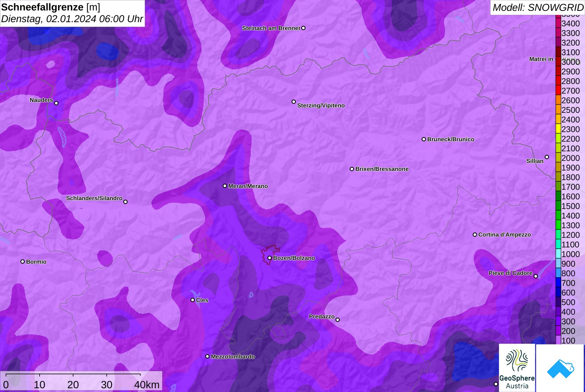The width and height of the screenshot is (585, 392).
Task: Click the 40km end of scale bar
Action: (147, 384)
